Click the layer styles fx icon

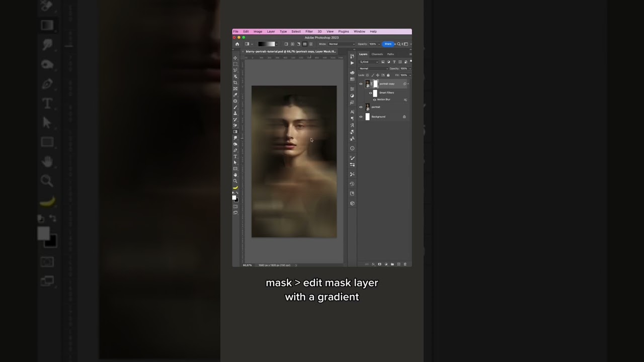coord(373,264)
